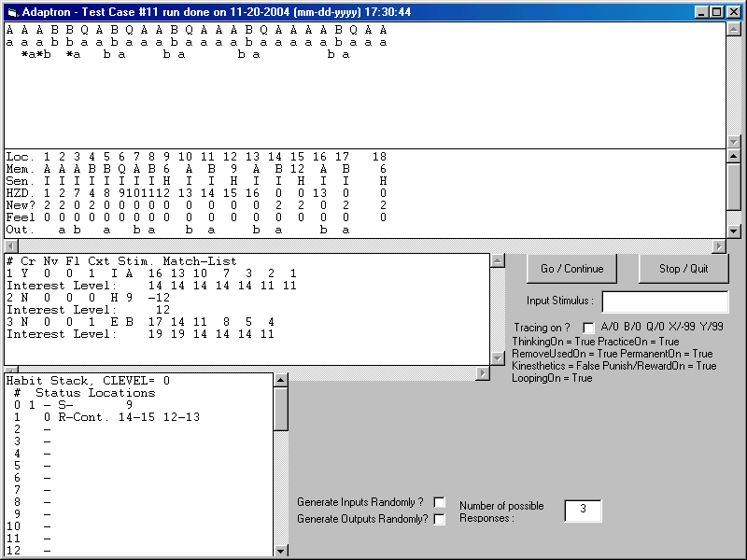747x560 pixels.
Task: Click the 'X/-99' feeling value text
Action: coord(682,327)
